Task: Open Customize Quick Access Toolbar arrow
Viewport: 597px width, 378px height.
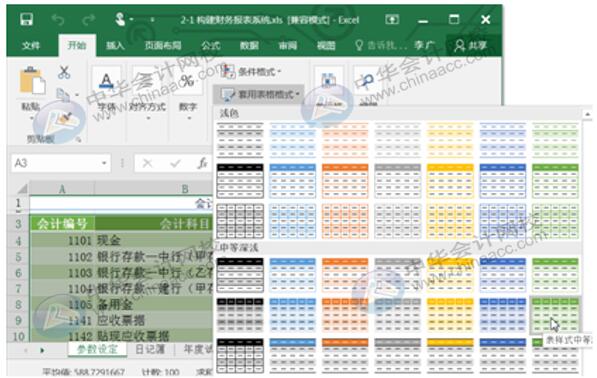Action: (152, 19)
